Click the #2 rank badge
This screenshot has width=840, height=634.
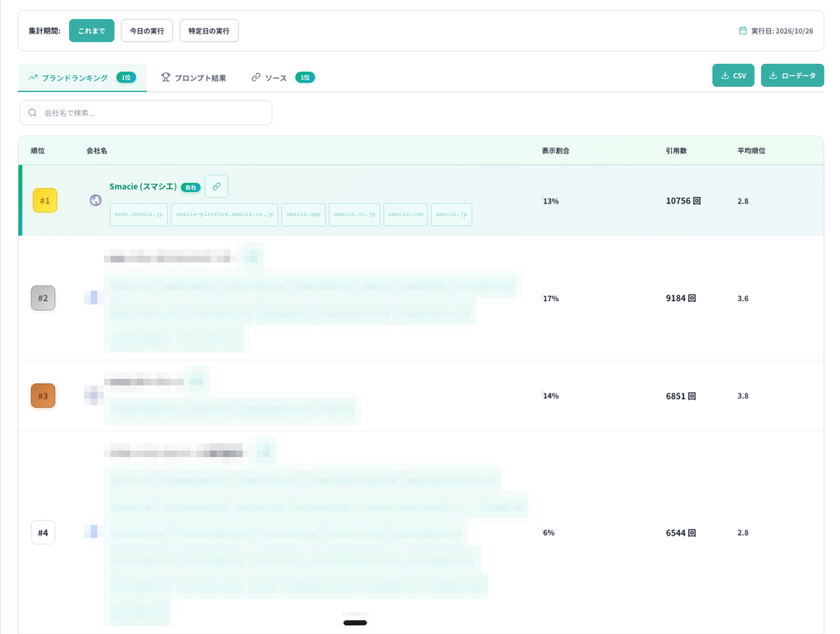[x=43, y=298]
